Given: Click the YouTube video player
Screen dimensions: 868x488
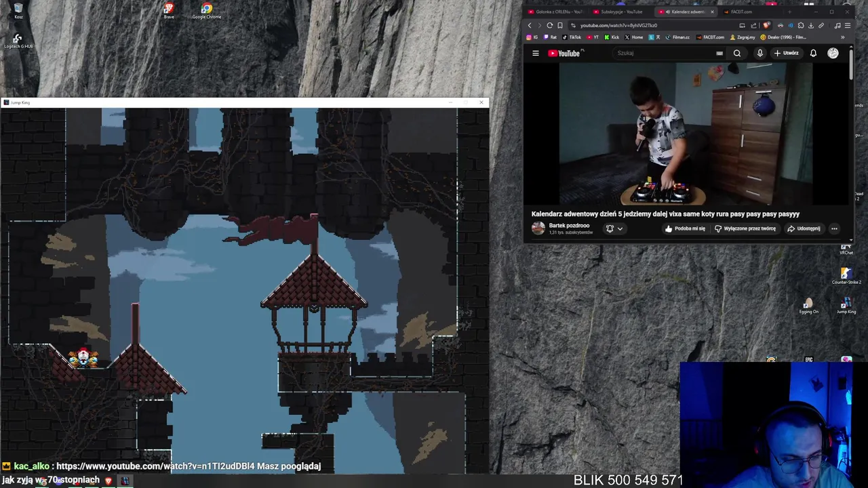Looking at the screenshot, I should point(686,134).
